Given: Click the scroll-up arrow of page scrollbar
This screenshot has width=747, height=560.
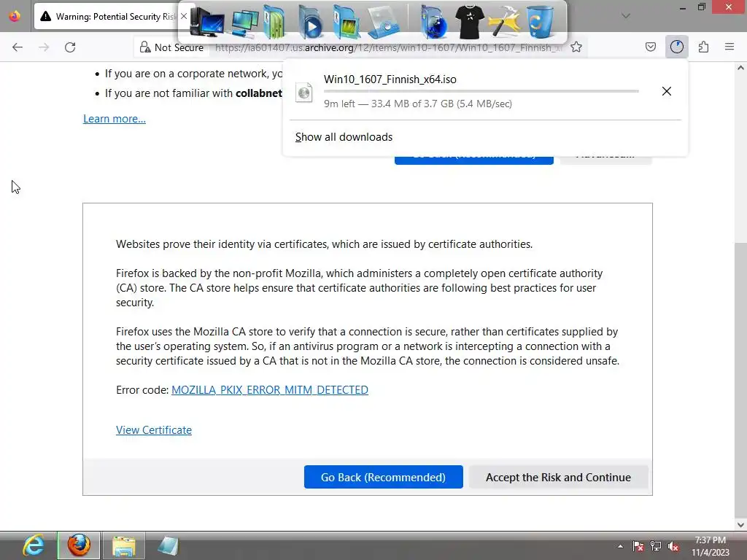Looking at the screenshot, I should (x=740, y=68).
